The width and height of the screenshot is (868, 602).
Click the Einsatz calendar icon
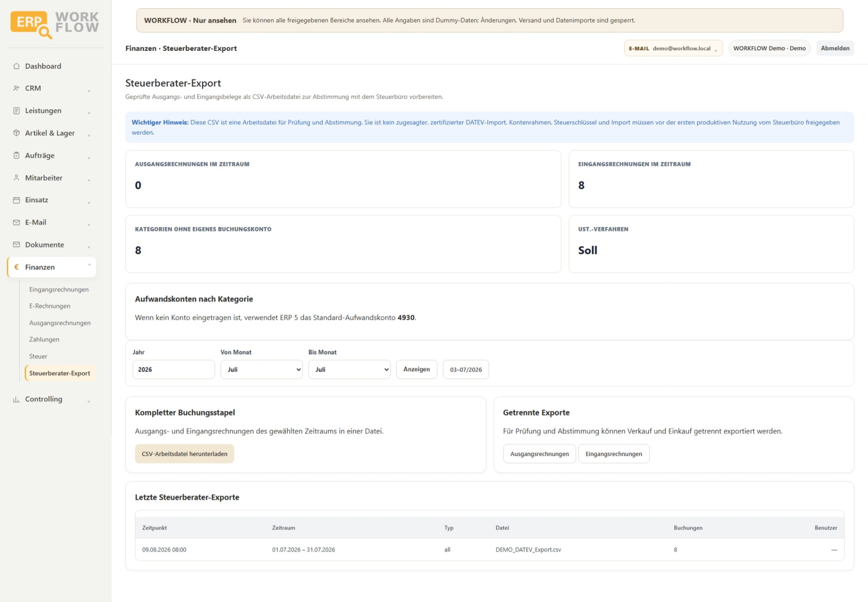tap(16, 200)
